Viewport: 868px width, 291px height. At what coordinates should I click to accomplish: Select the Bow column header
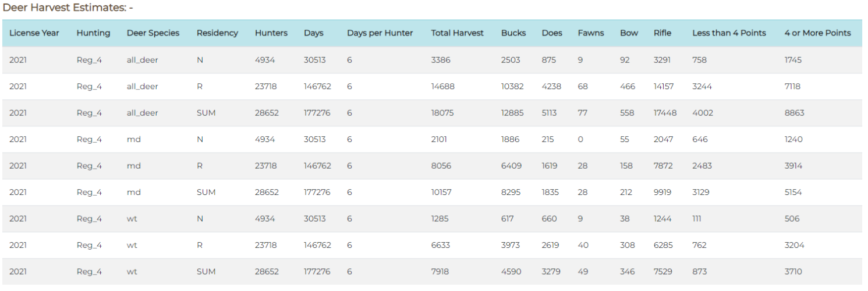pyautogui.click(x=629, y=33)
